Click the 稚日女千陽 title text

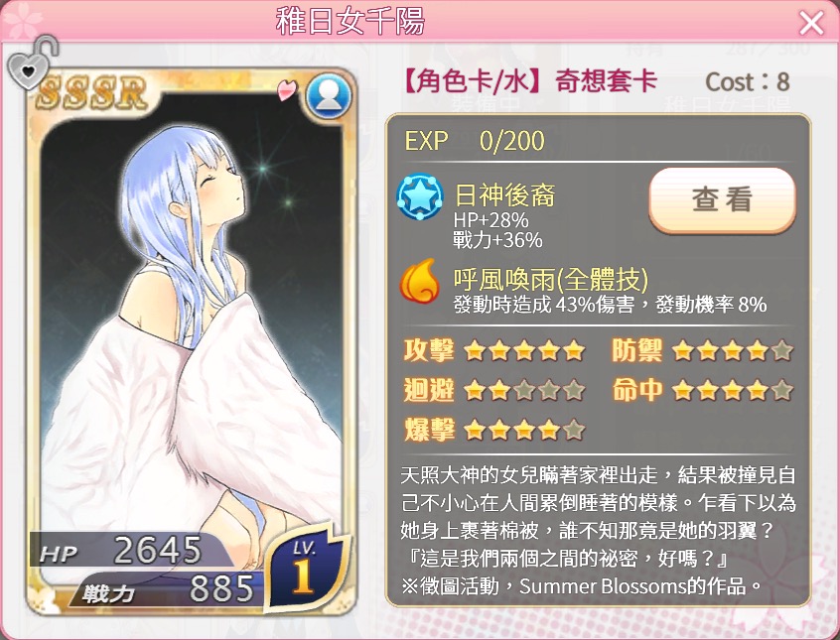pyautogui.click(x=350, y=22)
